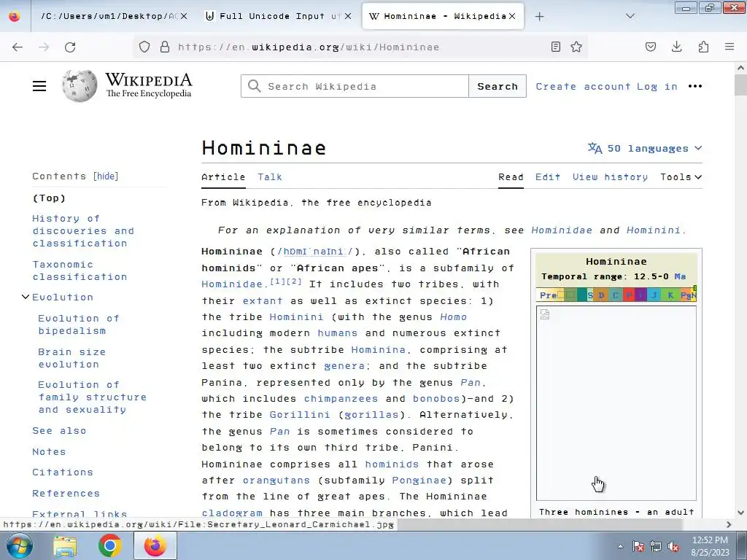
Task: Open the orangutans link
Action: pyautogui.click(x=276, y=480)
